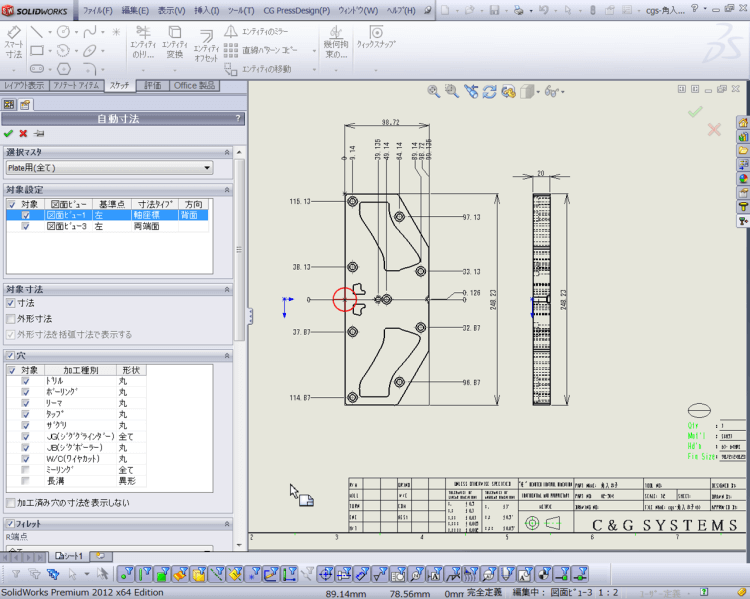Click the Save icon in the title toolbar
This screenshot has height=599, width=750.
pos(494,10)
